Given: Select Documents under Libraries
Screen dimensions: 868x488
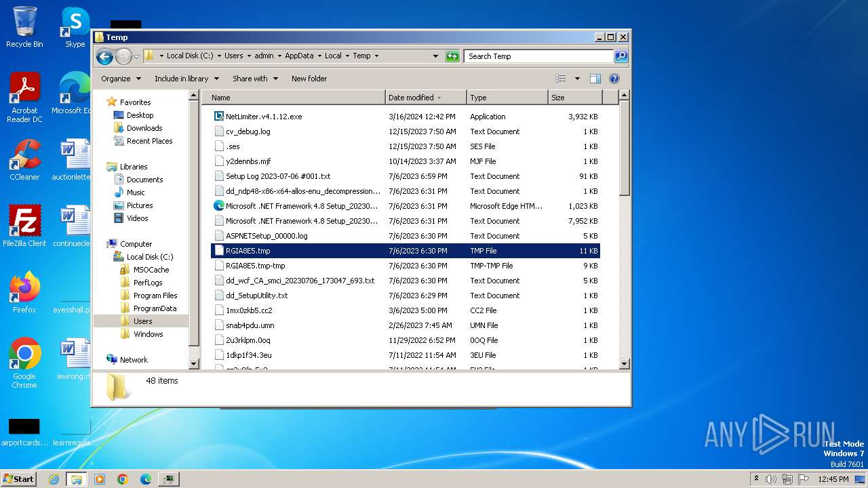Looking at the screenshot, I should point(144,180).
